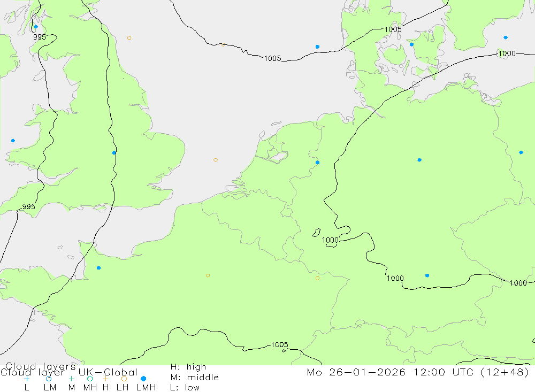This screenshot has height=392, width=535.
Task: Click the blue circle LM legend symbol
Action: pyautogui.click(x=49, y=379)
